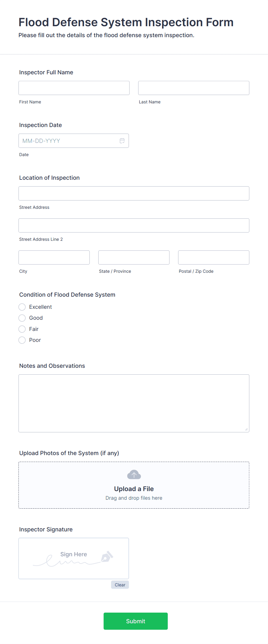Click the Sign Here signature pad
Screen dimensions: 268x644
tap(74, 558)
